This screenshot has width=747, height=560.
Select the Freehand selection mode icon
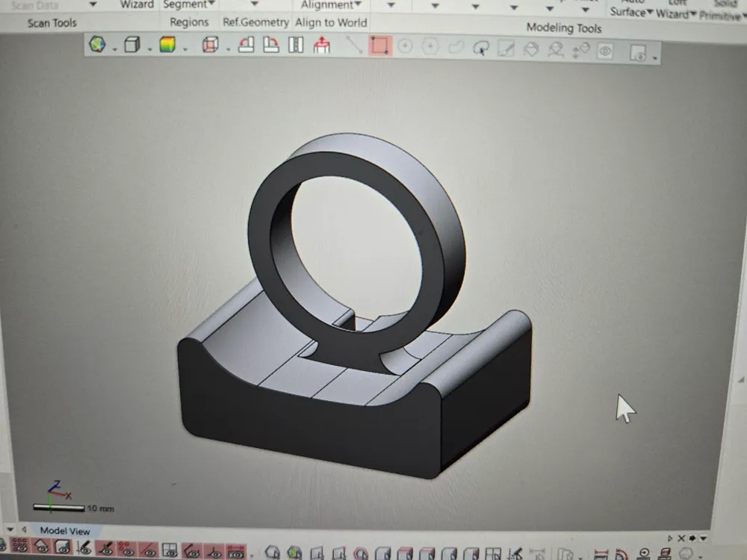coord(456,47)
